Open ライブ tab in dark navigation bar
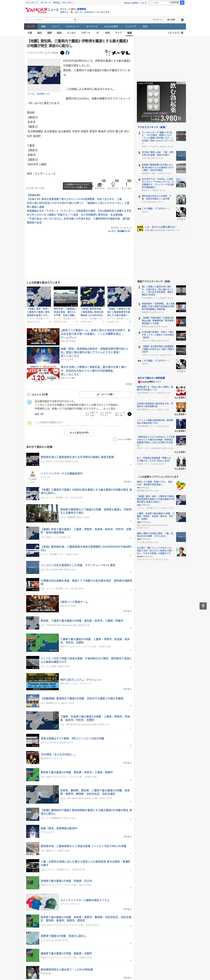210x980 pixels. tap(56, 27)
